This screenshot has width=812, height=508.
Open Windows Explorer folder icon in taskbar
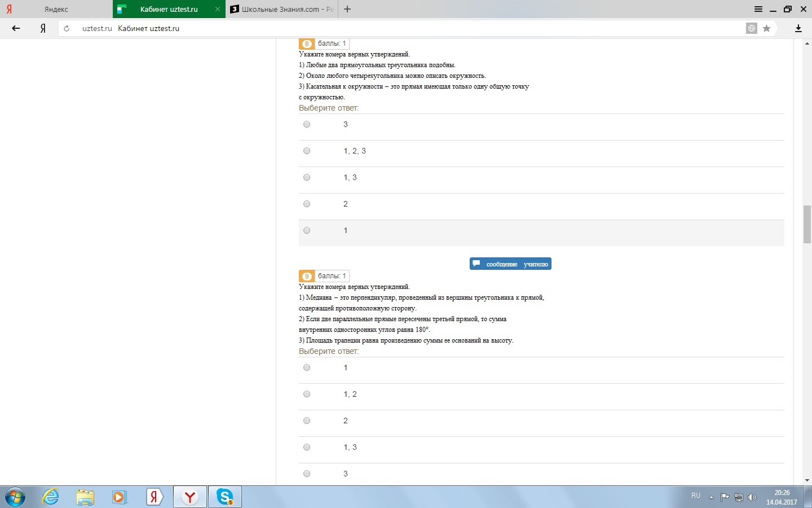click(85, 497)
